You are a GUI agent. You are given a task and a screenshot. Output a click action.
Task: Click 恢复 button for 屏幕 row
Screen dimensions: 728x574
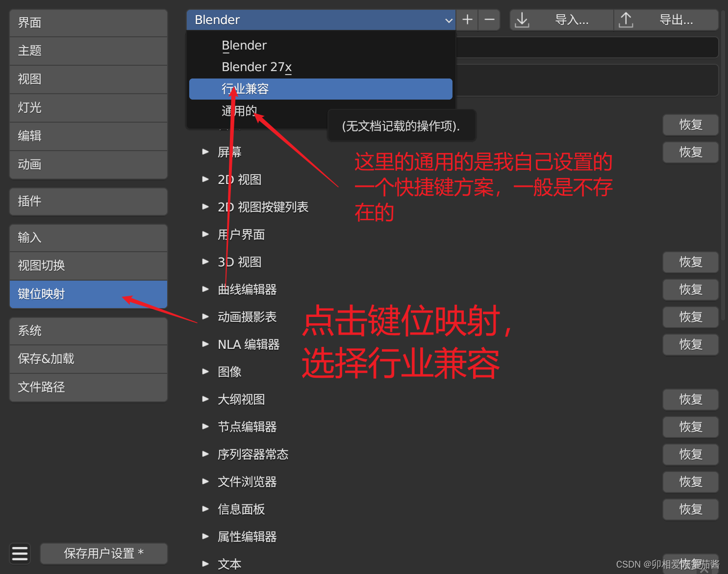tap(691, 152)
